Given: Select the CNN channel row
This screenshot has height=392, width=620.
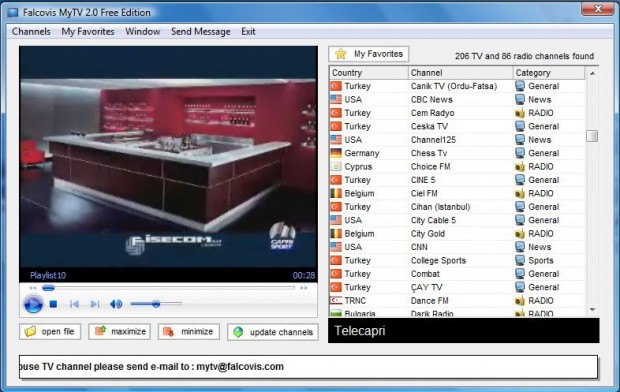Looking at the screenshot, I should point(457,247).
